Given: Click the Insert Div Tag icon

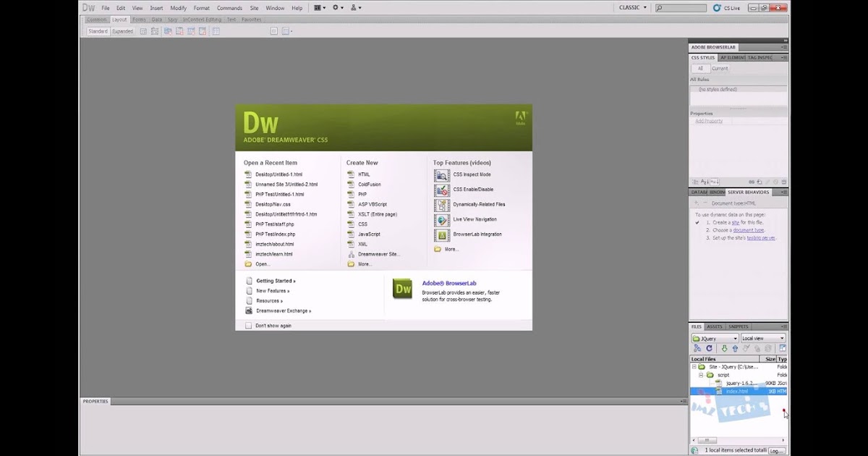Looking at the screenshot, I should point(143,31).
